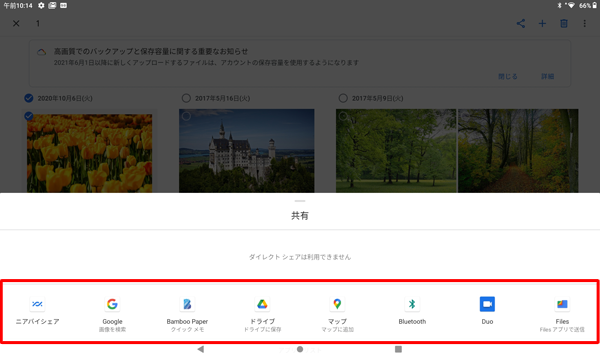This screenshot has width=600, height=360.
Task: Tap the share icon in top toolbar
Action: coord(521,23)
